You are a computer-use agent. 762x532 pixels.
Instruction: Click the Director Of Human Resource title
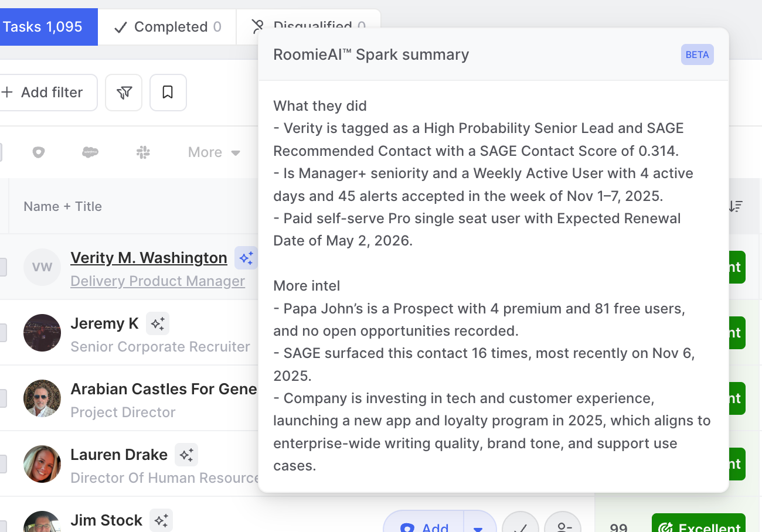pyautogui.click(x=164, y=478)
